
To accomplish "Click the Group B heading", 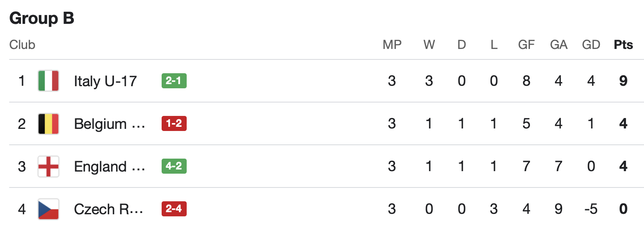I will pos(42,18).
